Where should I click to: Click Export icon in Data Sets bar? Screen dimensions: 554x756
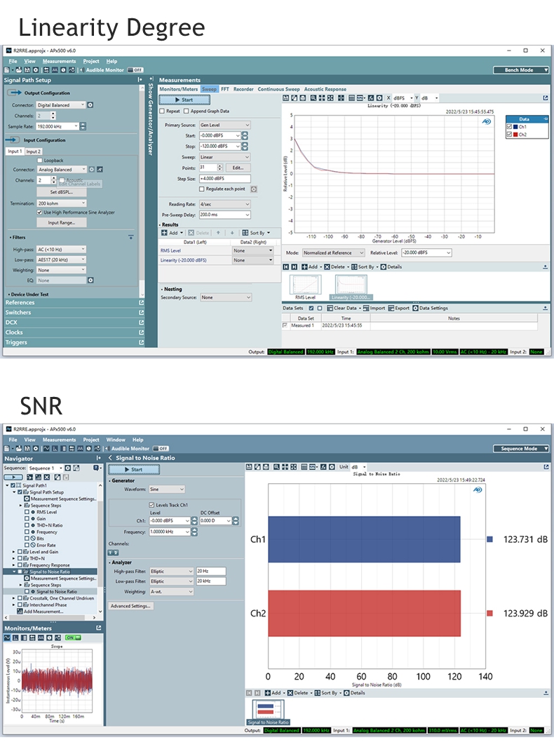[399, 308]
